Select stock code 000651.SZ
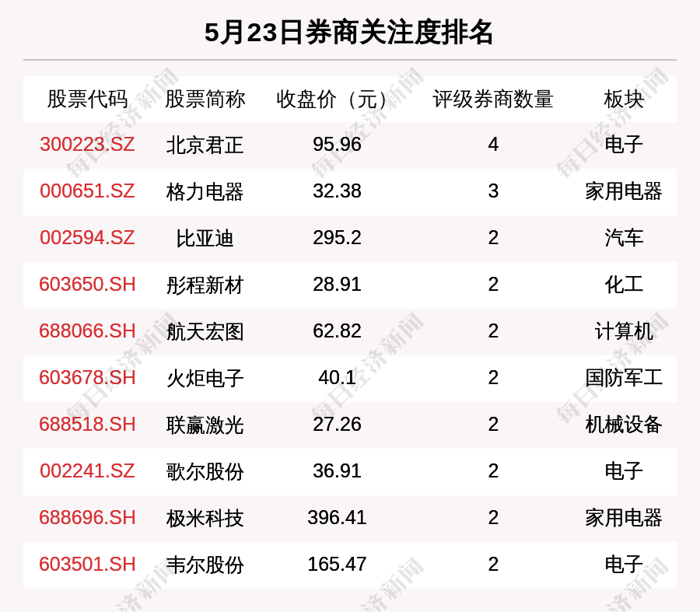The width and height of the screenshot is (700, 612). point(87,191)
